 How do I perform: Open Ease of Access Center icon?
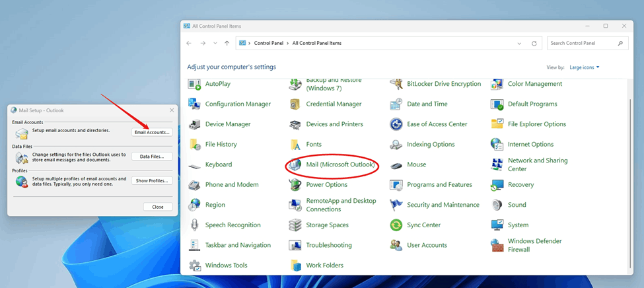(396, 124)
